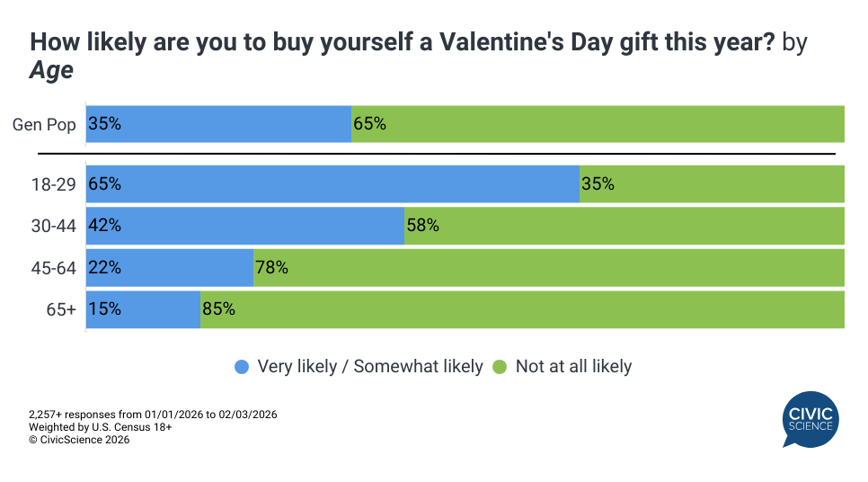Click the 45-64 blue 22% bar

[x=170, y=267]
